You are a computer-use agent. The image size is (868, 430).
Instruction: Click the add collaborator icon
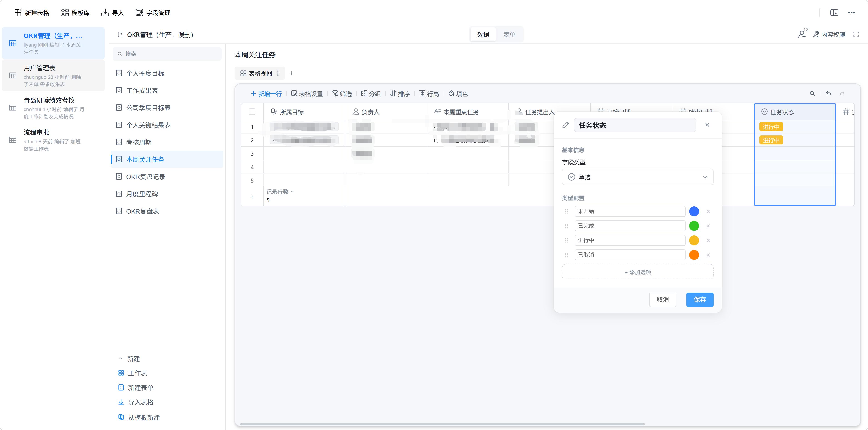tap(802, 34)
